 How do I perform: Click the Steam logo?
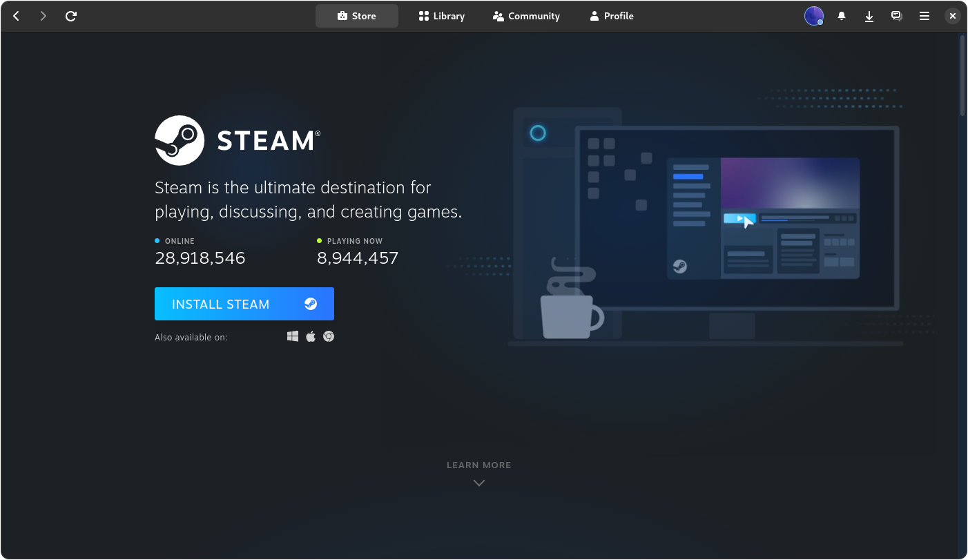coord(238,140)
